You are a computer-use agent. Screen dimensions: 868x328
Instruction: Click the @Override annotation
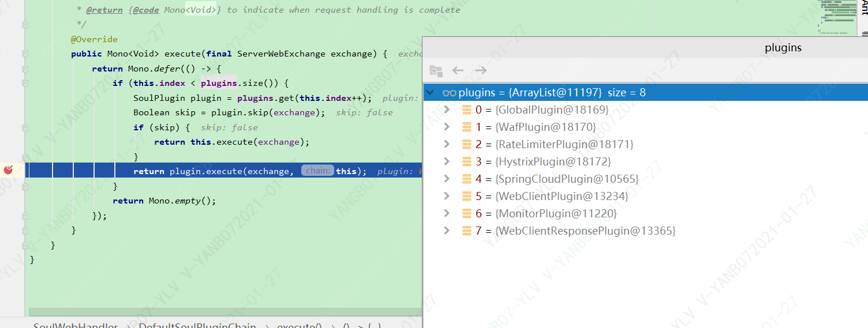click(94, 39)
